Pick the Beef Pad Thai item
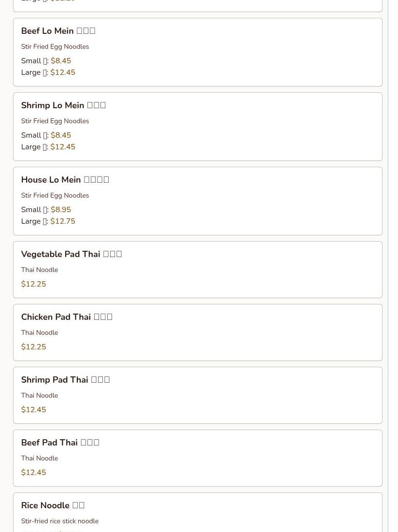The image size is (398, 532). pyautogui.click(x=198, y=458)
